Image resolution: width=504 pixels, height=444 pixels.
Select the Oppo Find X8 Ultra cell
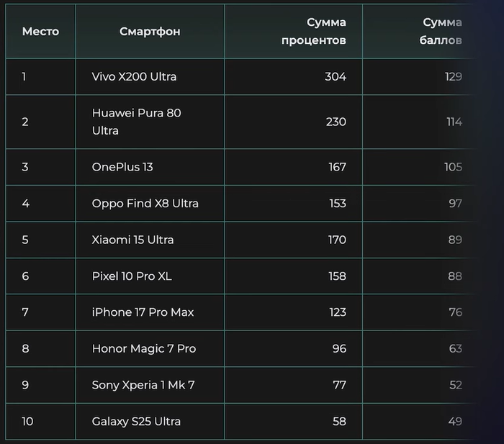[x=145, y=204]
